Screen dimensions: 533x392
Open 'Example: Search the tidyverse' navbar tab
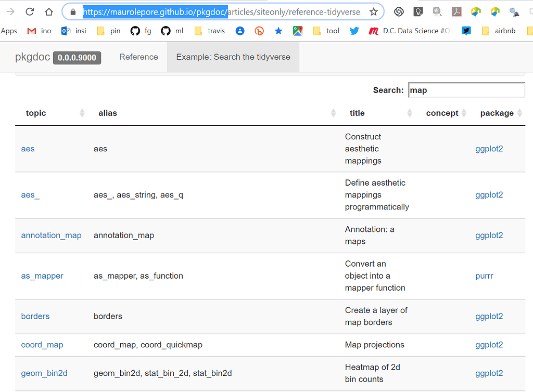click(233, 57)
